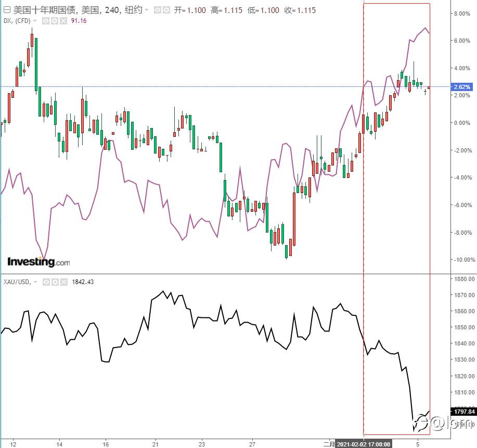Click the DX value 91.16
Screen dimensions: 477x448
pos(79,21)
